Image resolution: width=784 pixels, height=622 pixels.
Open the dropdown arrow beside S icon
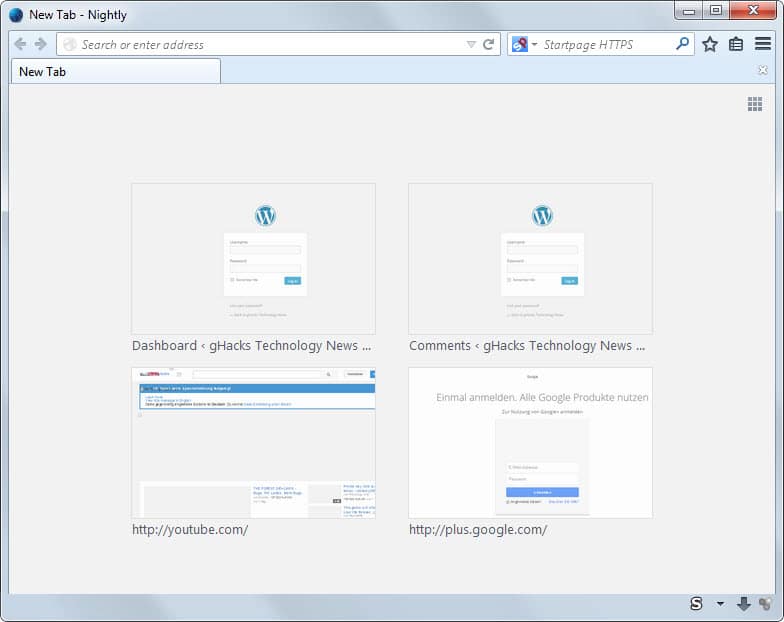720,604
